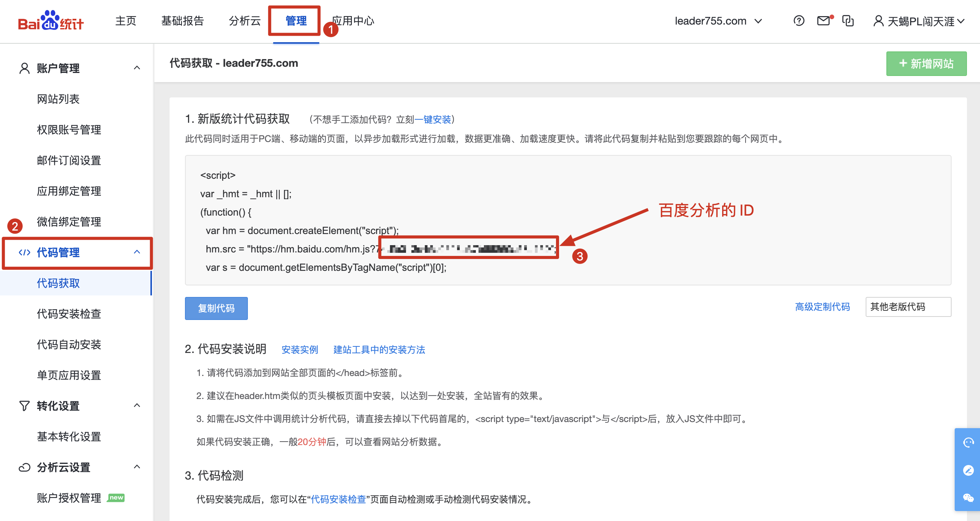The width and height of the screenshot is (980, 521).
Task: Switch to the 分析云 tab
Action: (x=244, y=21)
